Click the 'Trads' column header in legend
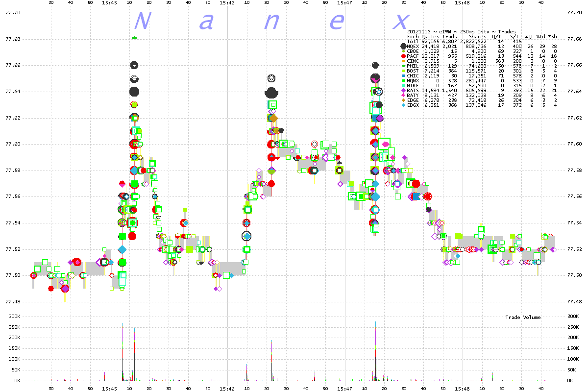The image size is (588, 392). (450, 37)
